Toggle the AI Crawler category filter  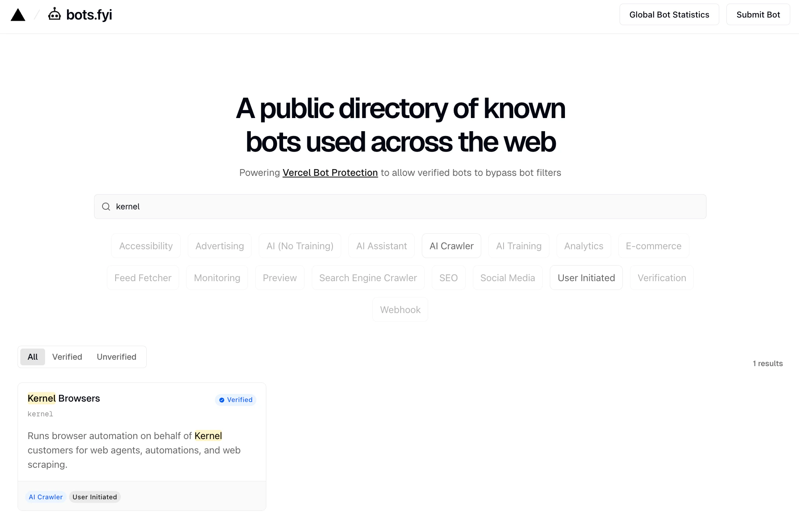(x=451, y=246)
